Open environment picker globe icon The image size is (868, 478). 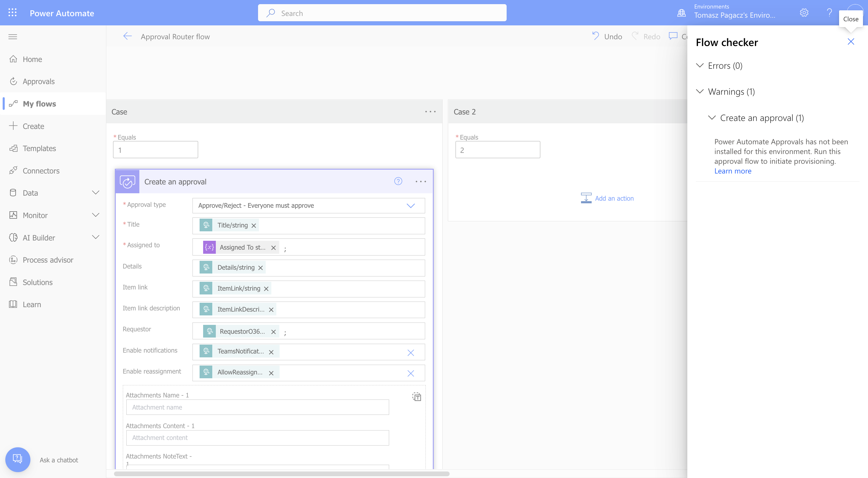[x=681, y=13]
